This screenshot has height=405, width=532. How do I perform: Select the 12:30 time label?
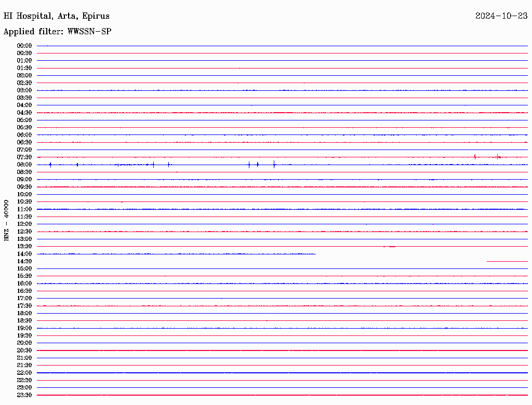pos(24,232)
